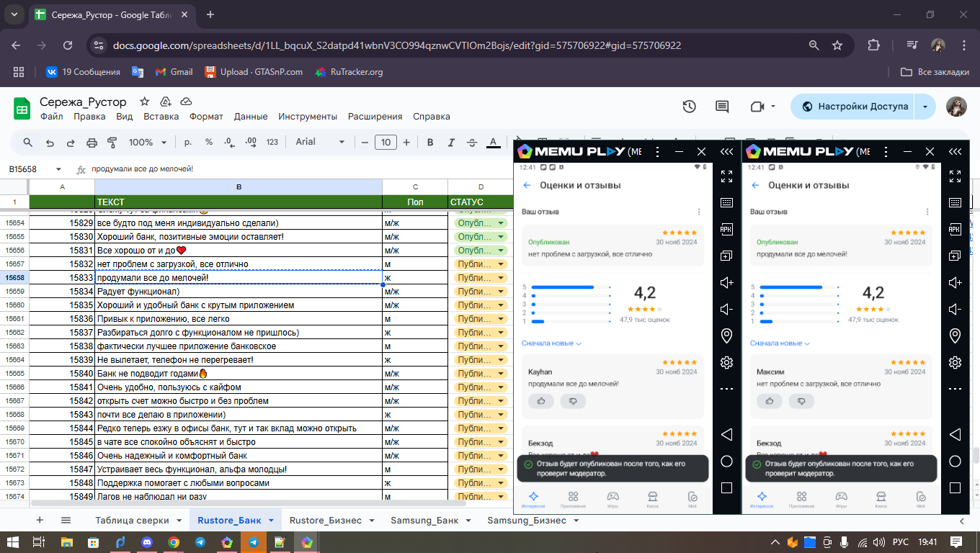The width and height of the screenshot is (980, 553).
Task: Click MEmu fullscreen icon in left emulator
Action: coord(726,176)
